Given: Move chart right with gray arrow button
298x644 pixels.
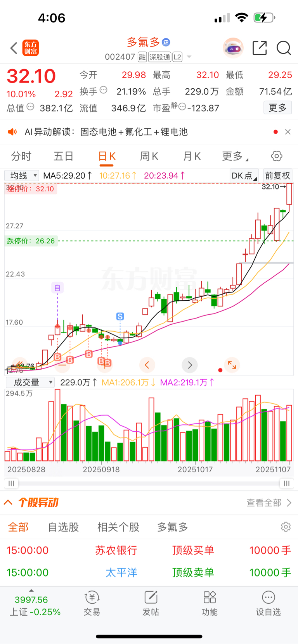Looking at the screenshot, I should point(190,365).
